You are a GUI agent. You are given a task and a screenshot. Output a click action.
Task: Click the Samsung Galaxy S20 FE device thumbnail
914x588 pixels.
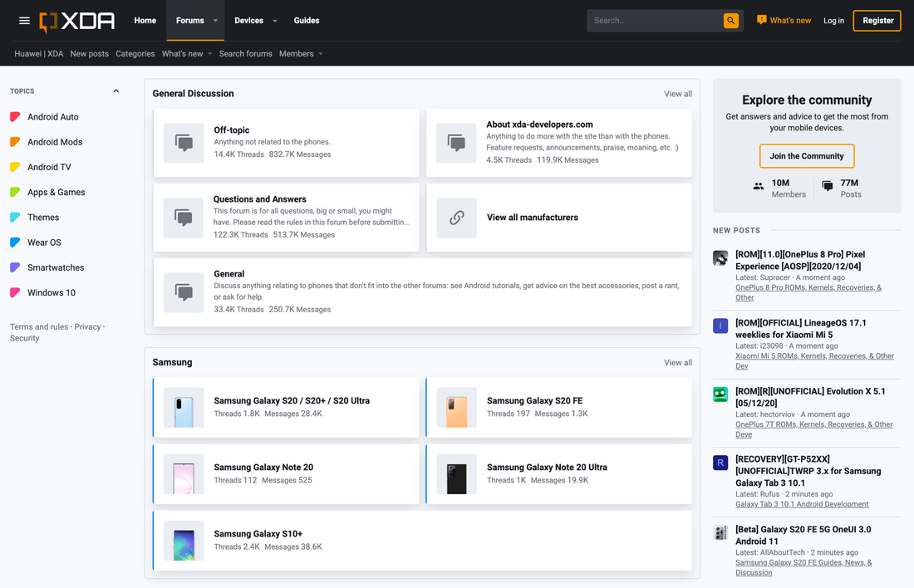456,409
